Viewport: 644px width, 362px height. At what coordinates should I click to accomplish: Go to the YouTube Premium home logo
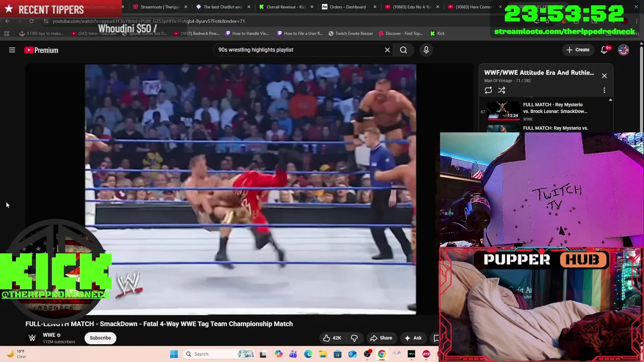pyautogui.click(x=41, y=50)
